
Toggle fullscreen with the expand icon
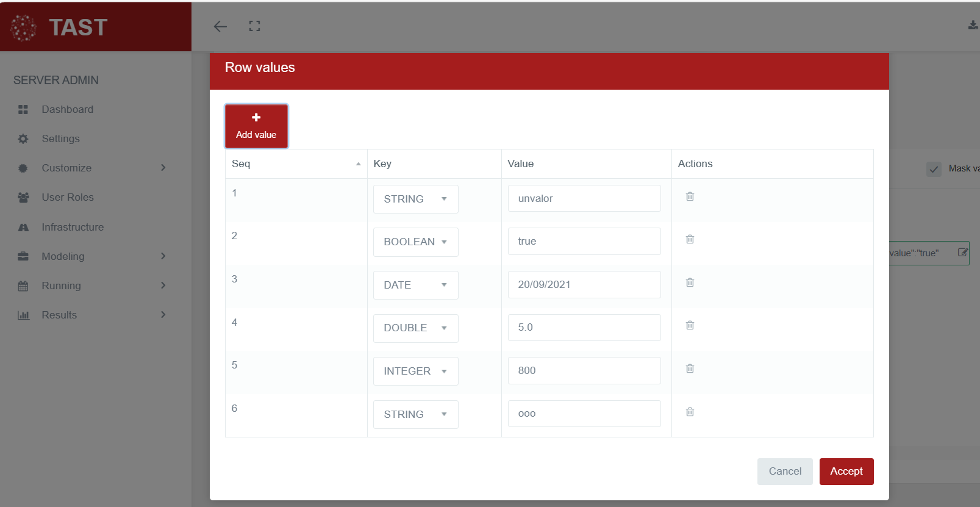point(254,26)
